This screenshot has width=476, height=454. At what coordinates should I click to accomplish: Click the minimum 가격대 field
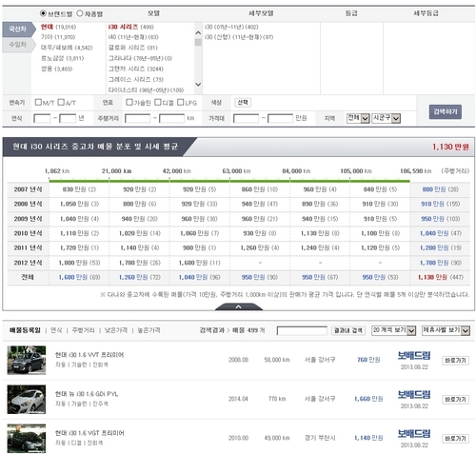[246, 118]
